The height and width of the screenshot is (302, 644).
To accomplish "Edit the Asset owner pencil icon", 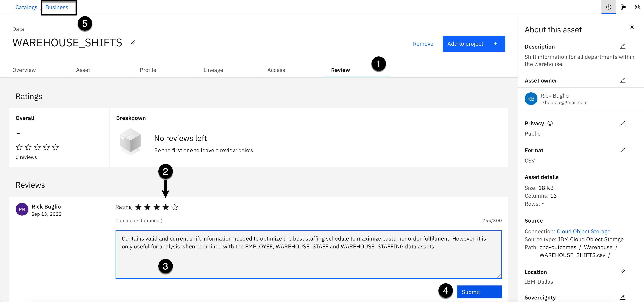I will pos(623,80).
